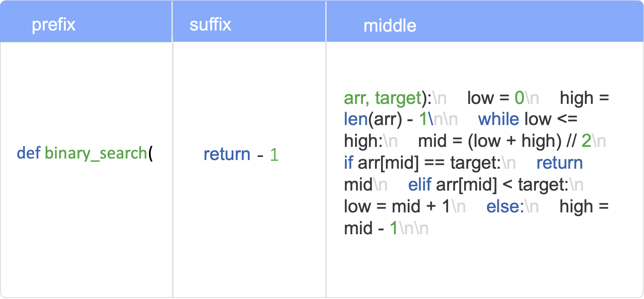Click binary_search function name
Screen dimensions: 644x299
(x=96, y=154)
